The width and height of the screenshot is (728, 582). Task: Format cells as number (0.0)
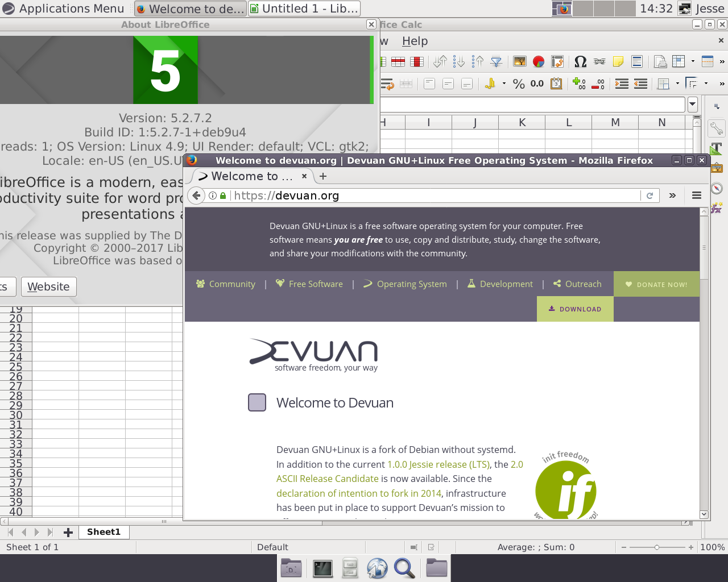coord(537,84)
